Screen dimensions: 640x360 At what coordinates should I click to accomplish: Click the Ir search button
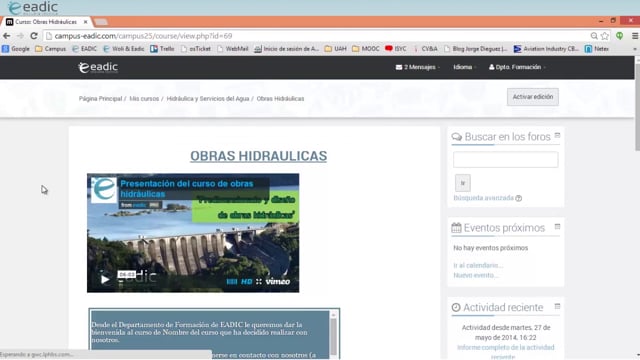(x=463, y=183)
